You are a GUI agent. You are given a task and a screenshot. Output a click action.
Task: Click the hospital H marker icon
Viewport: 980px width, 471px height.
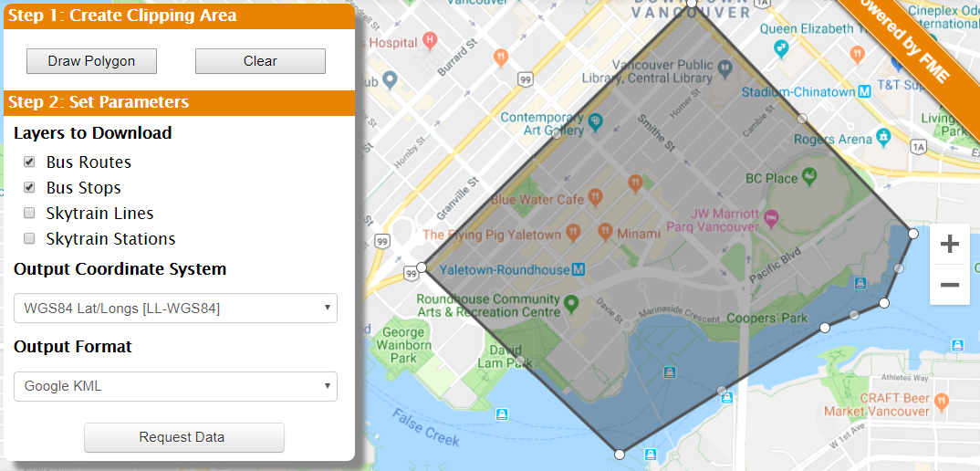429,41
